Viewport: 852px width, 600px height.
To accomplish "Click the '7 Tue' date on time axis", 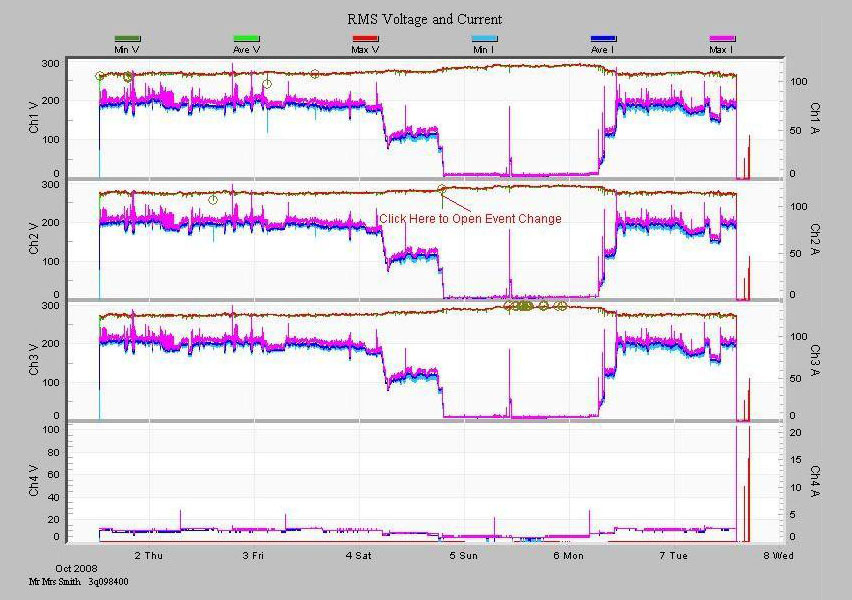I will tap(674, 555).
